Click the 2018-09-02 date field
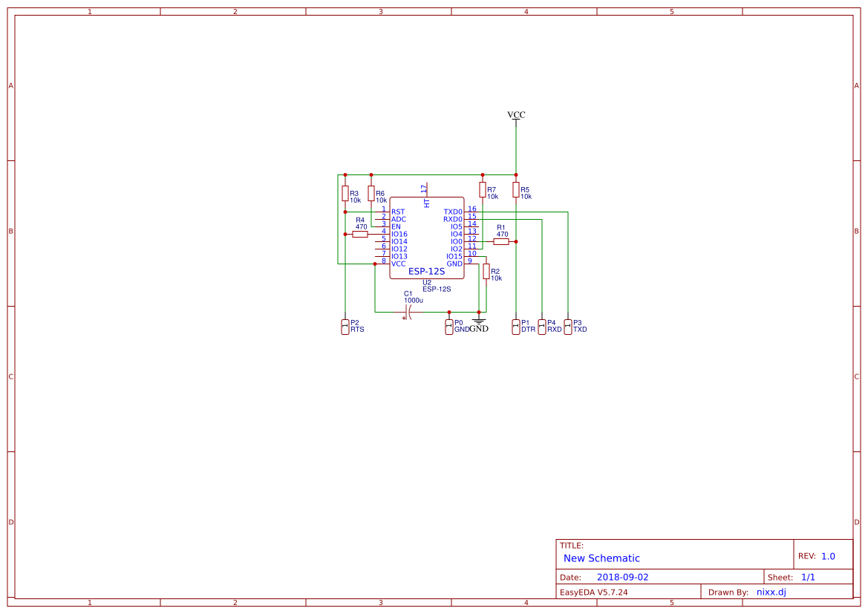This screenshot has width=868, height=614. coord(622,577)
